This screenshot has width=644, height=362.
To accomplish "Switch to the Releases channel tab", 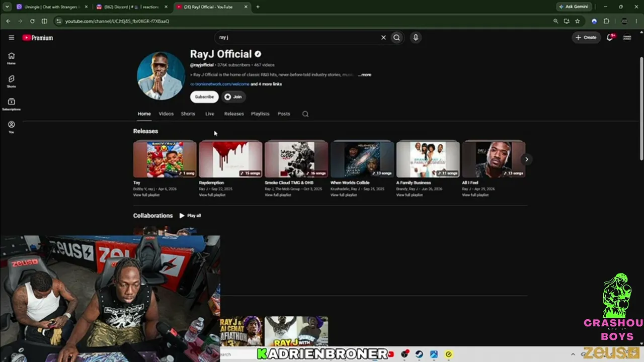I will click(234, 114).
